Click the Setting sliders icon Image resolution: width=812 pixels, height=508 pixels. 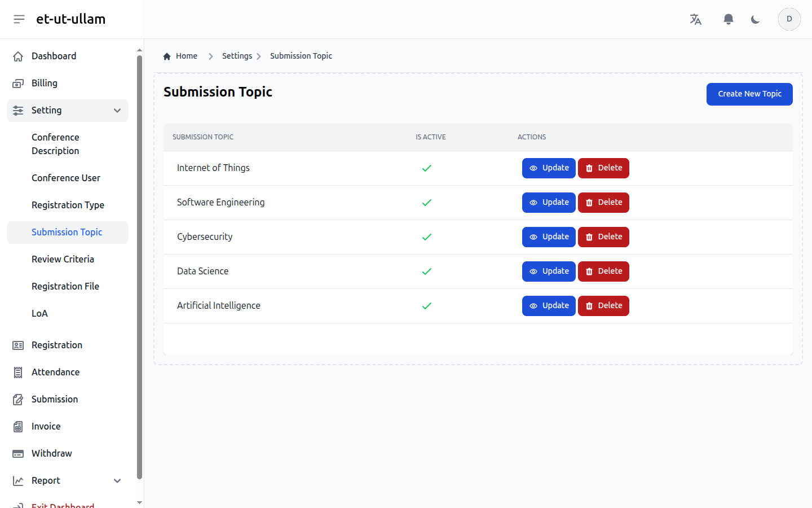pyautogui.click(x=18, y=111)
